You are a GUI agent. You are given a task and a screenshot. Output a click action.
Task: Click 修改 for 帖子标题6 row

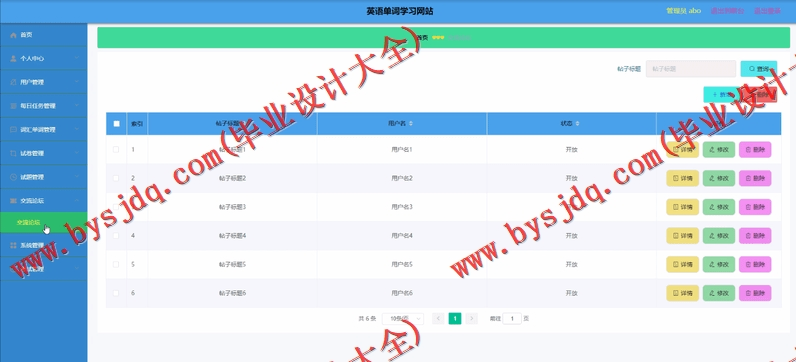click(x=719, y=293)
